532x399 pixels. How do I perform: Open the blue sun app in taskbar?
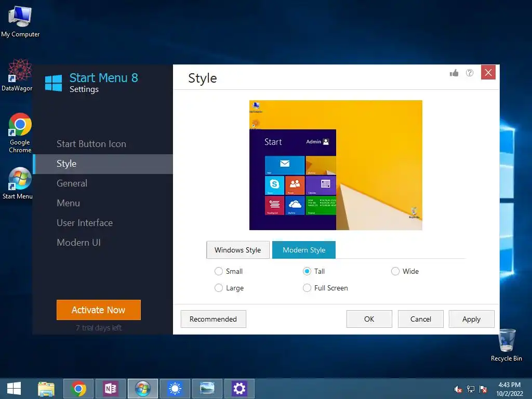(x=175, y=389)
